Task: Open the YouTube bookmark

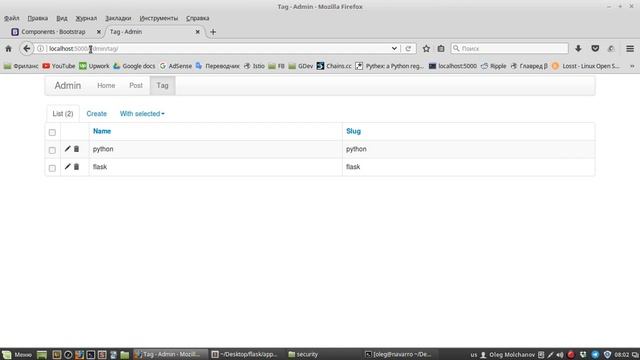Action: [x=59, y=66]
